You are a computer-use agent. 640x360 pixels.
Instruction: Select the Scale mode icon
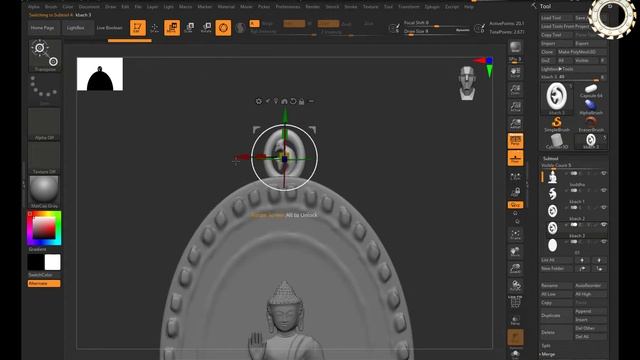tap(189, 28)
